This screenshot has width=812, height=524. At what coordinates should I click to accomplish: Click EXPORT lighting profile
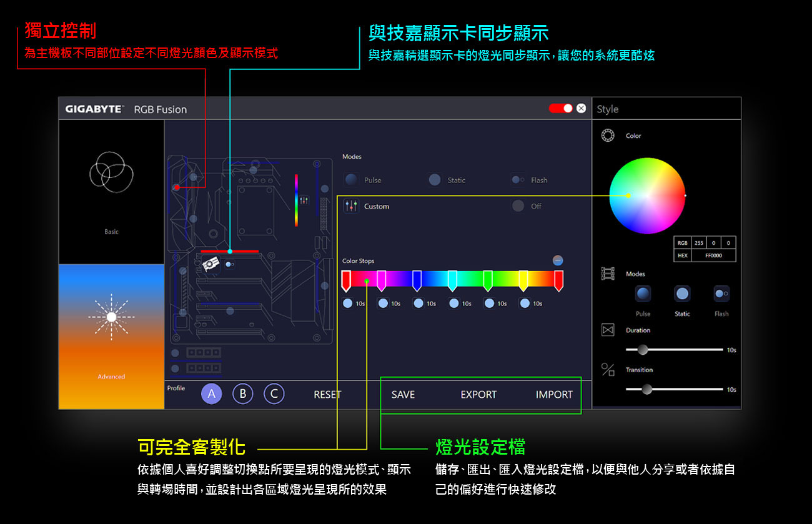[x=478, y=394]
